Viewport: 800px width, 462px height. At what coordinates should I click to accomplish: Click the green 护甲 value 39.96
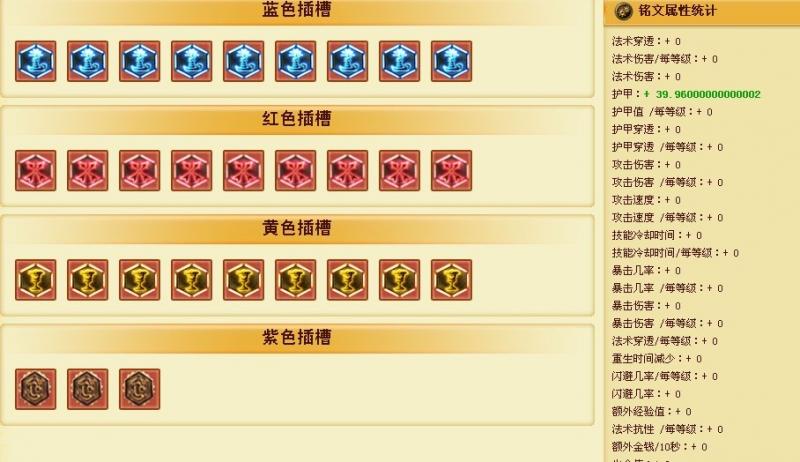point(702,94)
